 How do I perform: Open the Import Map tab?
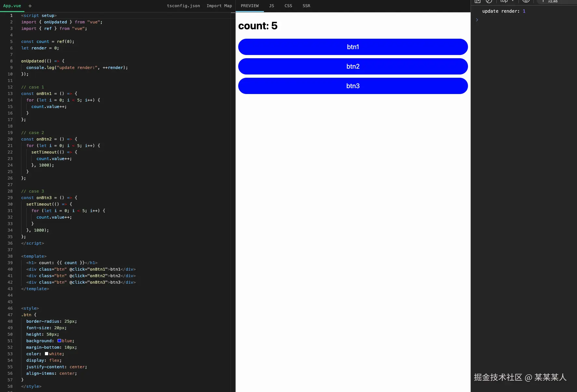tap(219, 6)
